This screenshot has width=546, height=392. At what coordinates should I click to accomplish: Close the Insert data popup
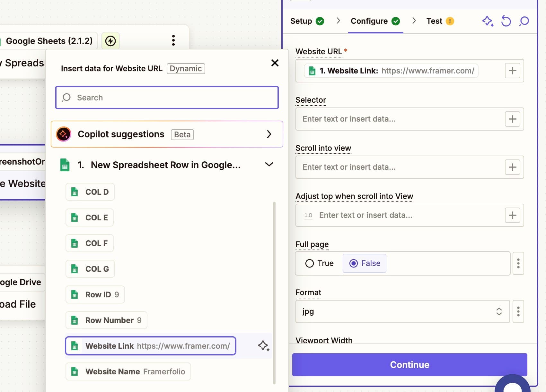(x=275, y=63)
